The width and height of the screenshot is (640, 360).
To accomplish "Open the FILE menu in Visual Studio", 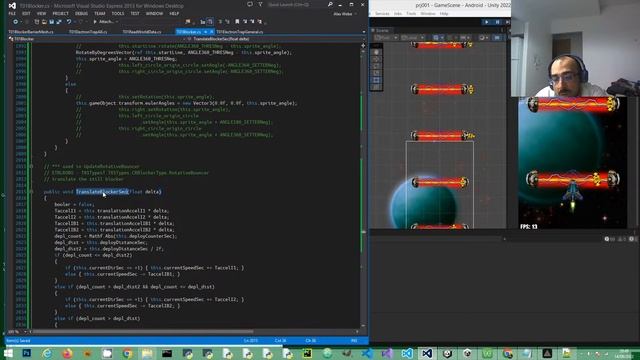I will pyautogui.click(x=12, y=13).
